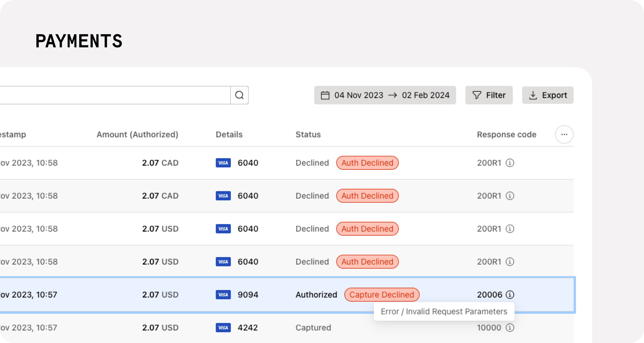Click the Export button
Viewport: 644px width, 343px height.
548,95
